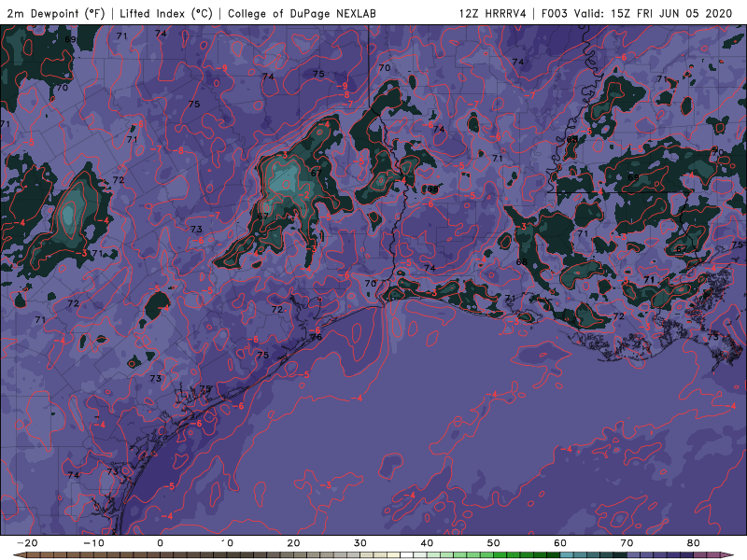Click "F003 Valid: 15Z FRI JUN 05 2020"
The height and width of the screenshot is (560, 747).
(637, 13)
